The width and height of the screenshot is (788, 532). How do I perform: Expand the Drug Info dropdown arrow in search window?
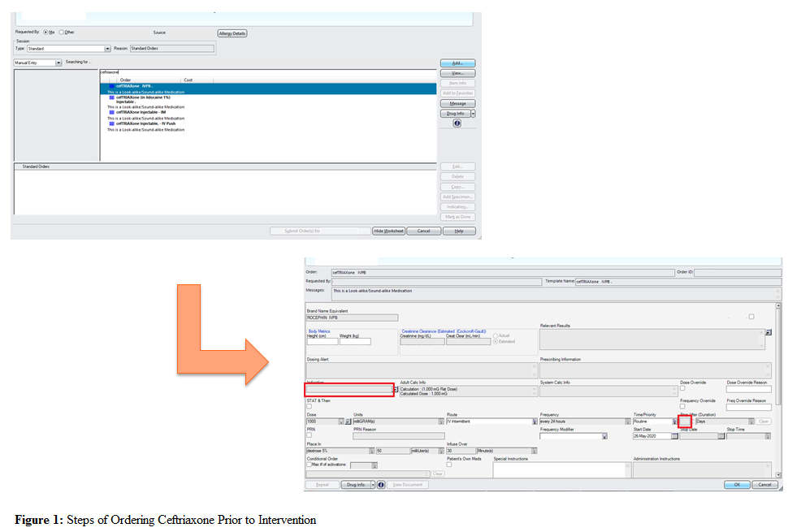click(473, 114)
